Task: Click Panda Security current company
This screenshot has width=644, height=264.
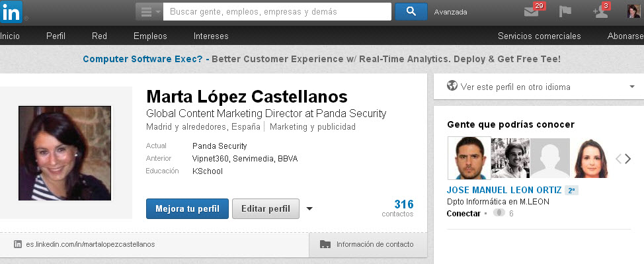Action: pos(220,146)
